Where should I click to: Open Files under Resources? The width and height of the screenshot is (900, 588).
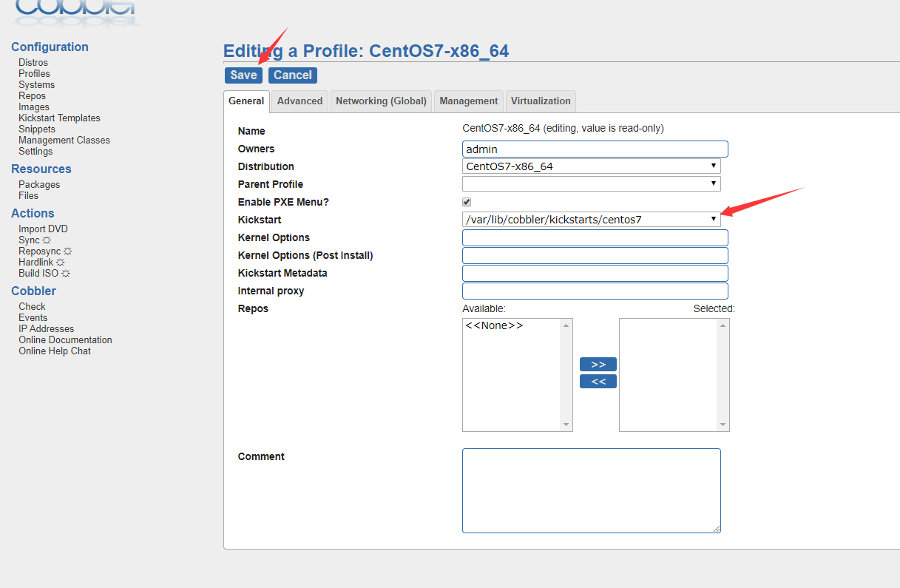click(28, 196)
